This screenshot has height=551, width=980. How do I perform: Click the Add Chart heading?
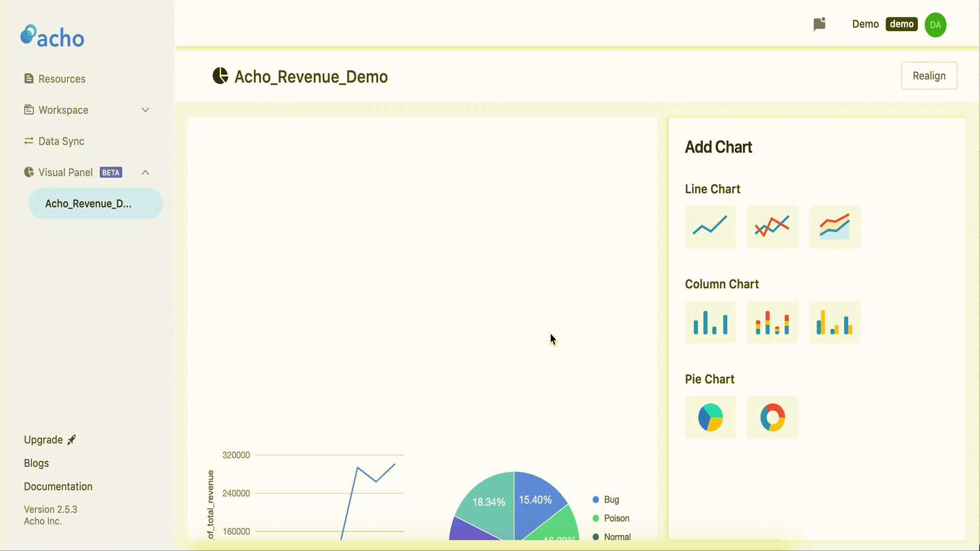tap(719, 147)
